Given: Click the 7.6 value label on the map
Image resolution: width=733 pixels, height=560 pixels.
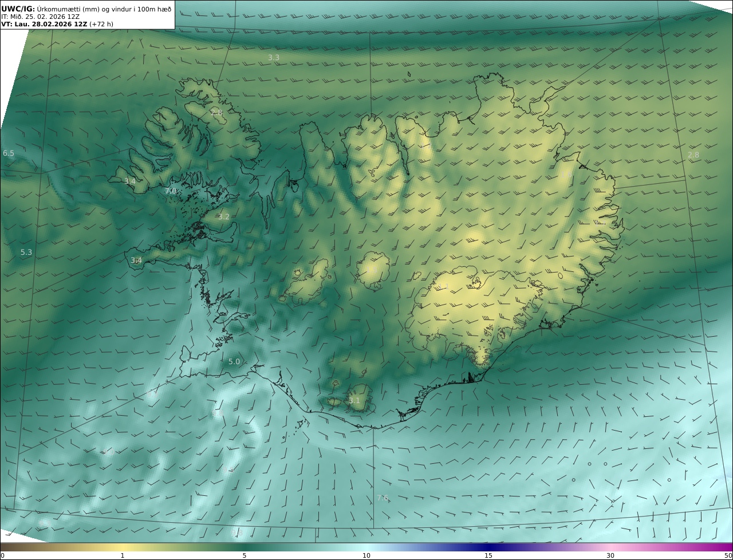Looking at the screenshot, I should coord(383,498).
